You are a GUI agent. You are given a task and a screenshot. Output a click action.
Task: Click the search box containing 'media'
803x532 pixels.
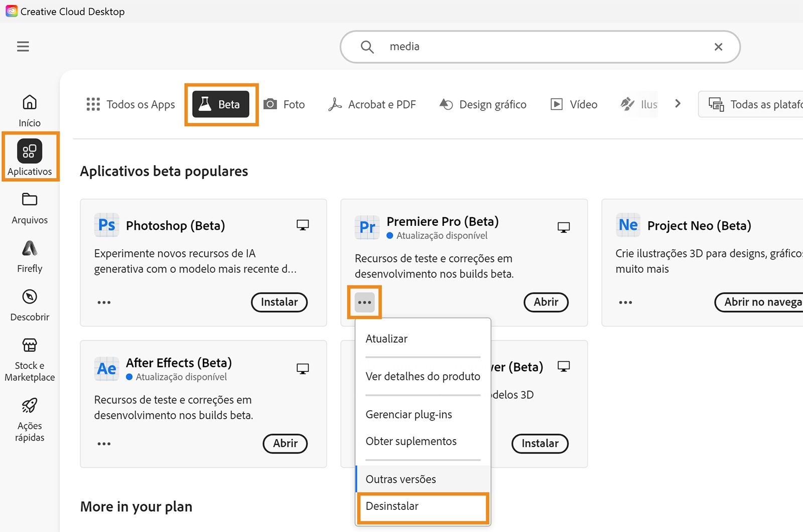(540, 47)
